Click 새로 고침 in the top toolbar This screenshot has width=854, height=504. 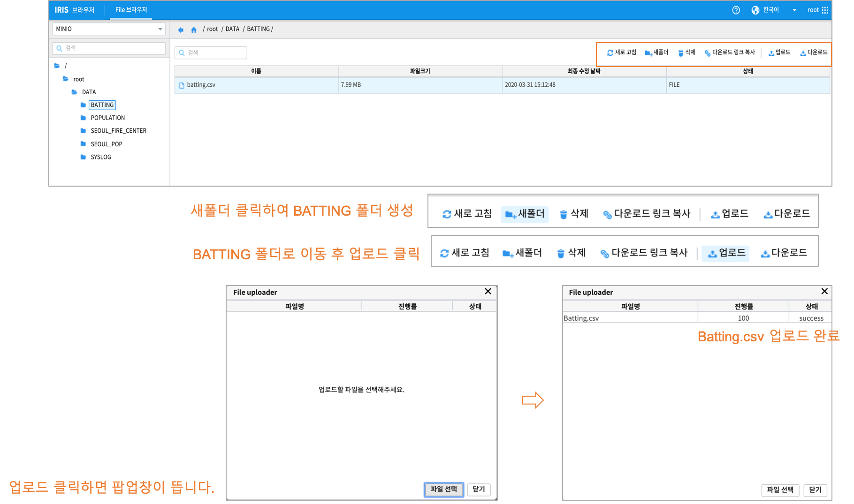point(621,53)
